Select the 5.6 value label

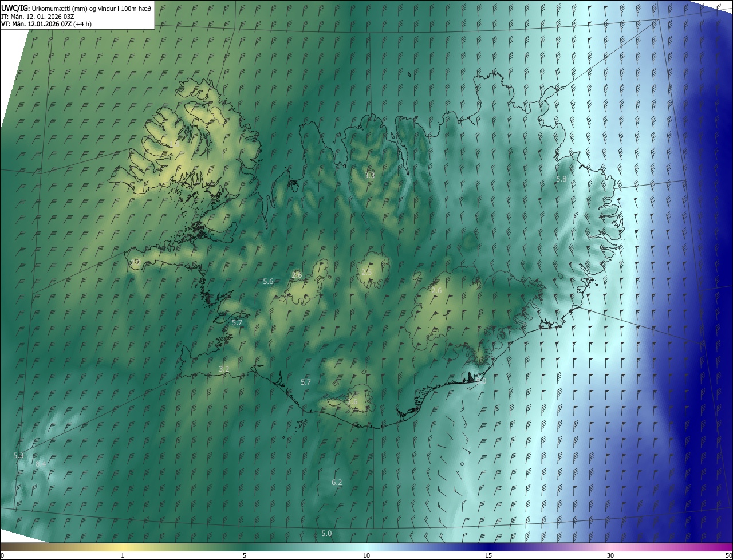click(268, 281)
